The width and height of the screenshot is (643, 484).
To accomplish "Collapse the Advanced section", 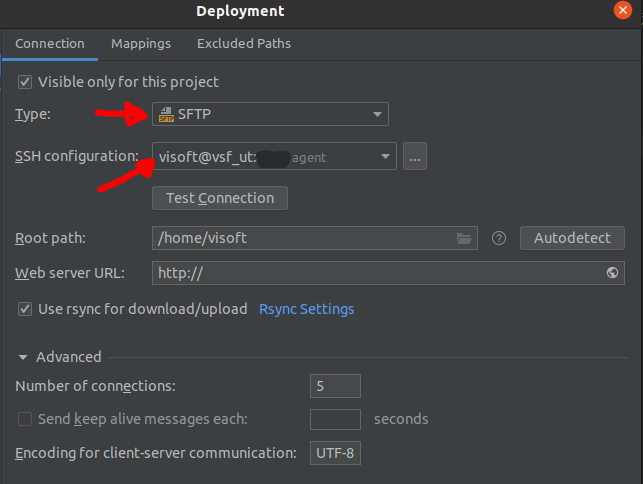I will point(23,357).
